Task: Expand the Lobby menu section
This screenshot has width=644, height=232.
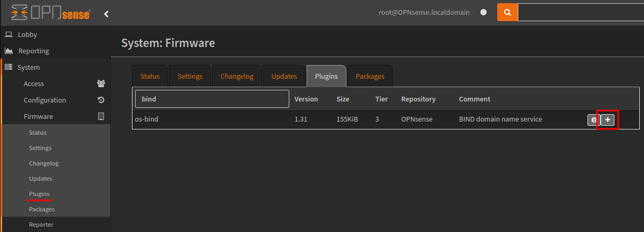Action: (27, 34)
